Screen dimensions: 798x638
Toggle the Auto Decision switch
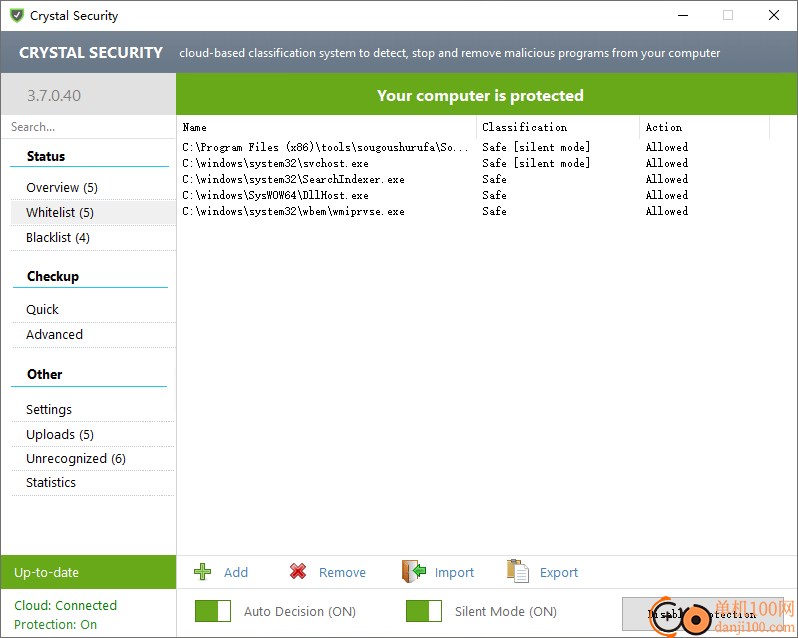pos(213,611)
